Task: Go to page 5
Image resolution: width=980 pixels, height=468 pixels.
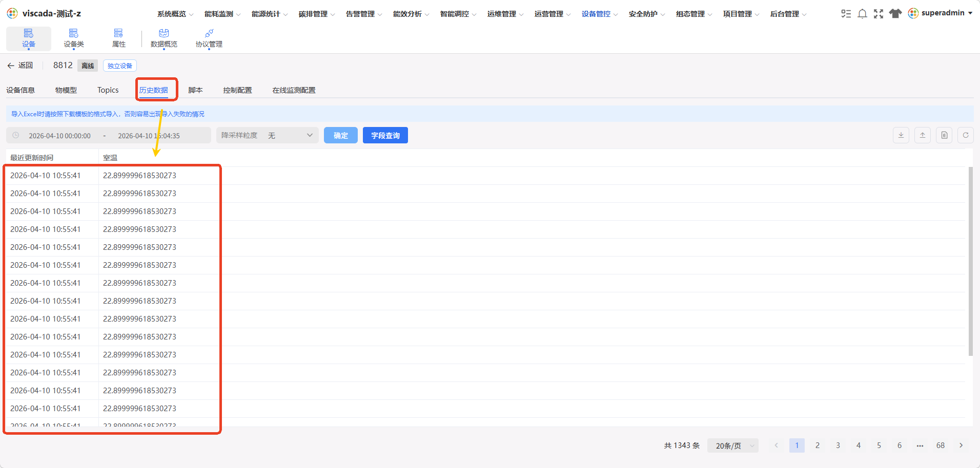Action: click(879, 445)
